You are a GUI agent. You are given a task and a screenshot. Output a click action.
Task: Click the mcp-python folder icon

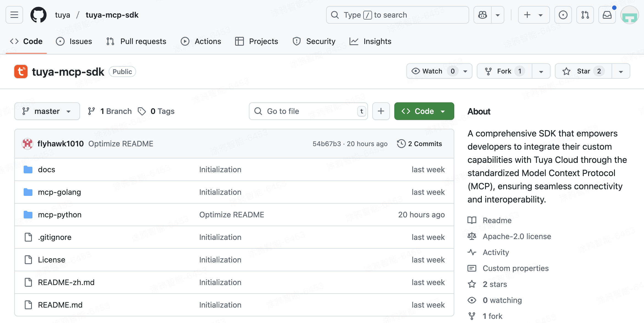click(x=28, y=215)
